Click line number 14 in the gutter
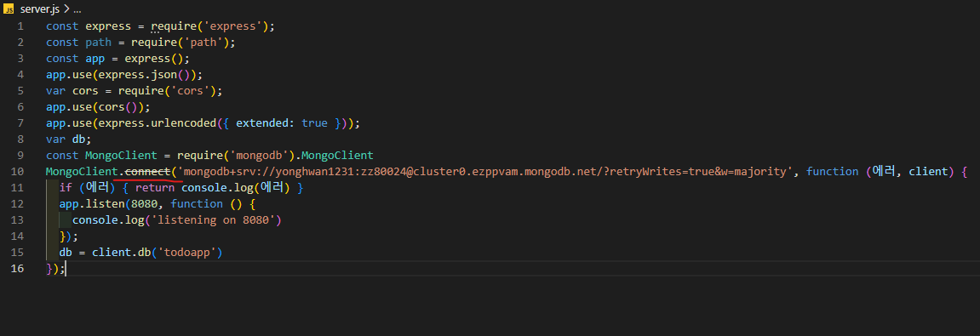Image resolution: width=980 pixels, height=336 pixels. click(x=17, y=236)
